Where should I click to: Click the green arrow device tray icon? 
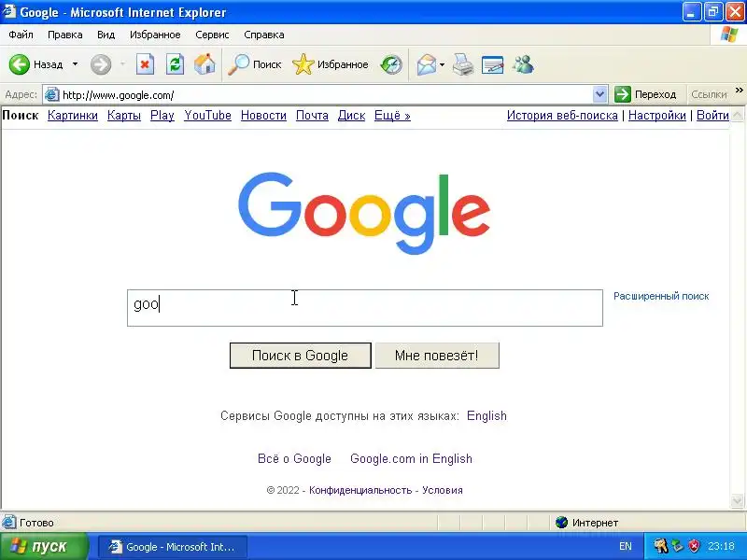pos(678,546)
